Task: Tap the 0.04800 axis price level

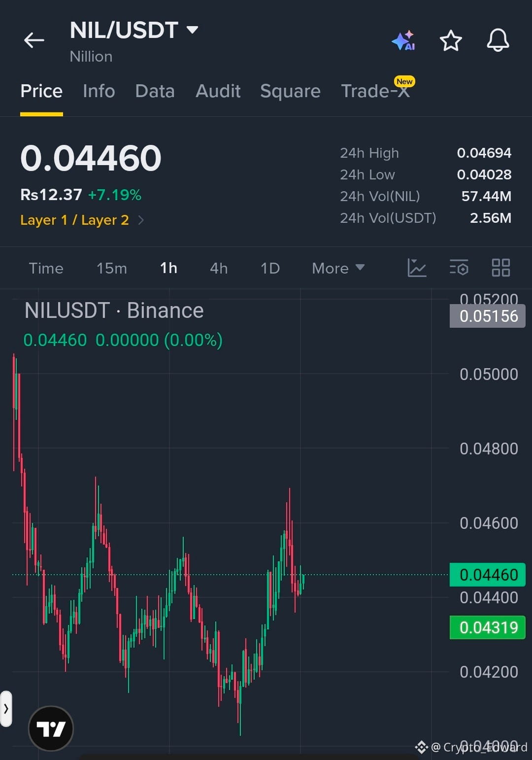Action: point(489,449)
